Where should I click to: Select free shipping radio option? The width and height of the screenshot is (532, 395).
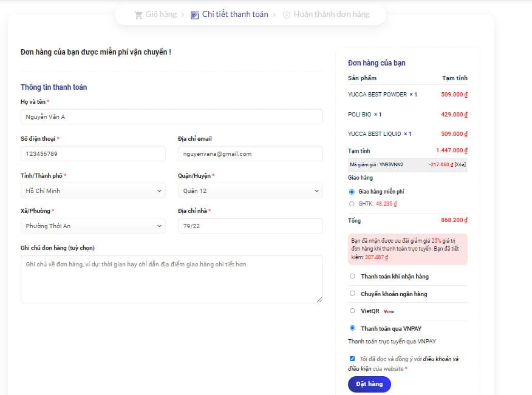(x=352, y=192)
